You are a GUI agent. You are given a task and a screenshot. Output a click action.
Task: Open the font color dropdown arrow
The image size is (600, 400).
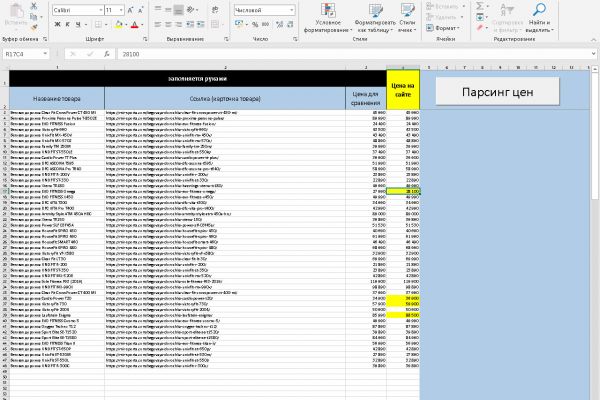point(142,24)
